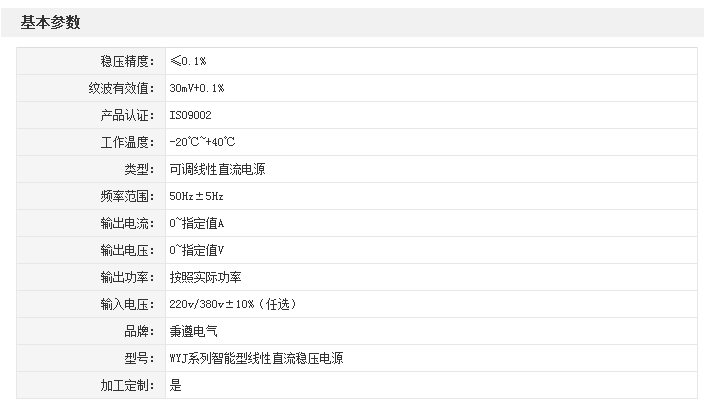Click the -20℃~+40℃ temperature value
Viewport: 704px width, 404px height.
coord(202,143)
